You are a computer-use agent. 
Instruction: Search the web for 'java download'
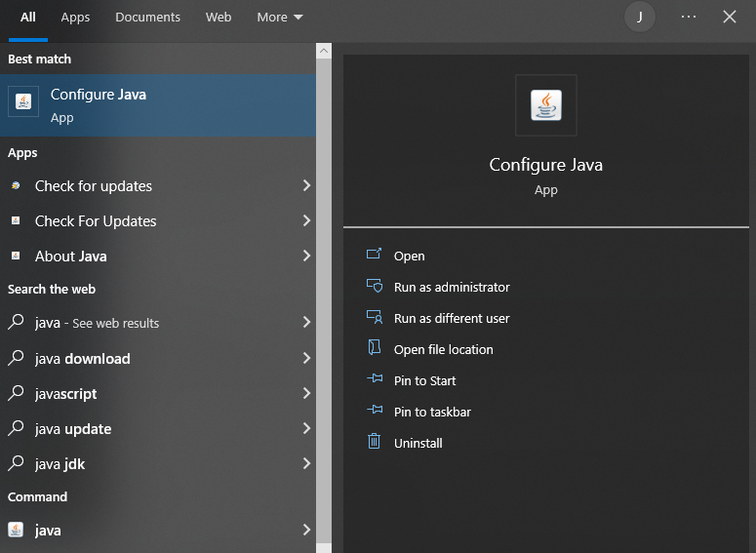[158, 358]
